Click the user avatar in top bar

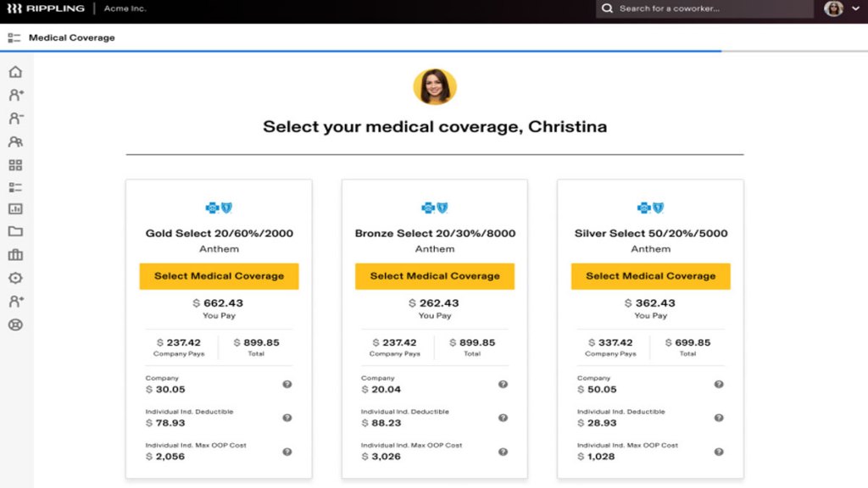[834, 8]
